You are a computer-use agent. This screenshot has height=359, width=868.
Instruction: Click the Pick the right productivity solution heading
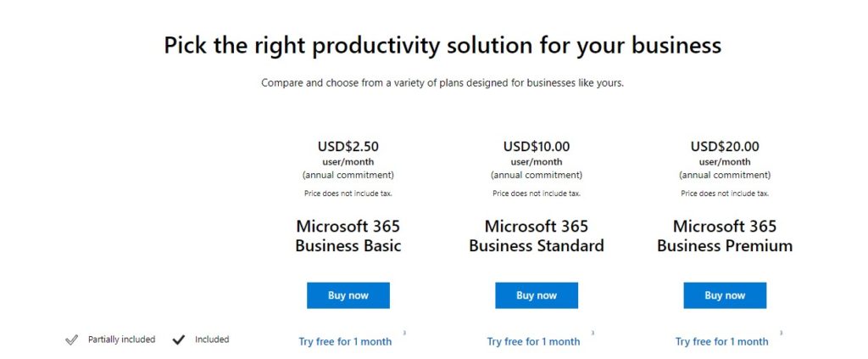tap(442, 45)
